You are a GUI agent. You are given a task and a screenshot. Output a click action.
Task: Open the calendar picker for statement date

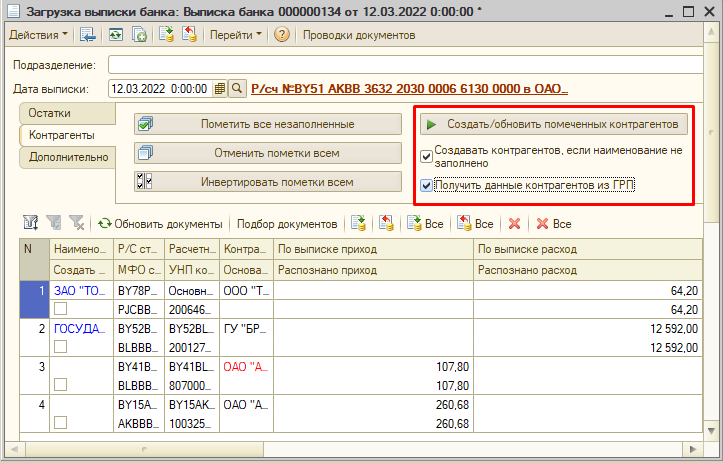pyautogui.click(x=220, y=89)
